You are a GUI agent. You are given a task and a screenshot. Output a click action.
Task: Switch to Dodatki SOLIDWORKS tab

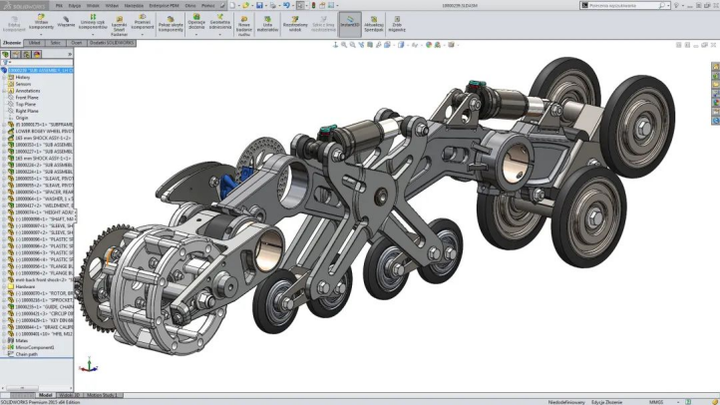[112, 43]
